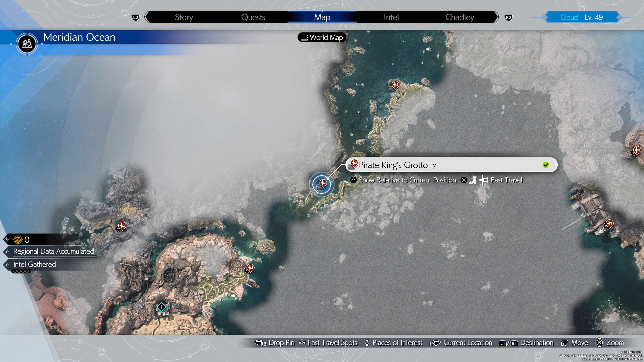Screen dimensions: 644x362
Task: Expand Regional Data Accumulated entry
Action: coord(53,251)
